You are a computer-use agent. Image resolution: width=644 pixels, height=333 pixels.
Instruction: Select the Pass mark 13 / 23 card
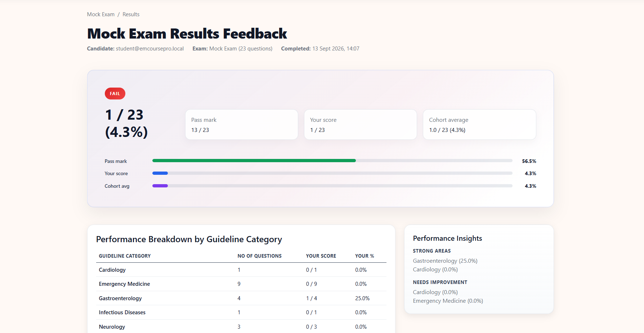pos(242,125)
